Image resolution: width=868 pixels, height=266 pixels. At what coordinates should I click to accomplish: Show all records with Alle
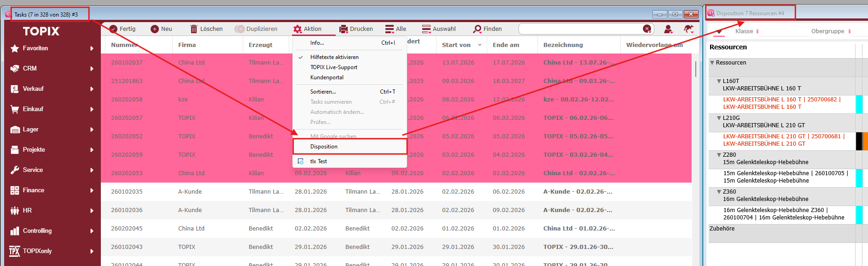[396, 29]
